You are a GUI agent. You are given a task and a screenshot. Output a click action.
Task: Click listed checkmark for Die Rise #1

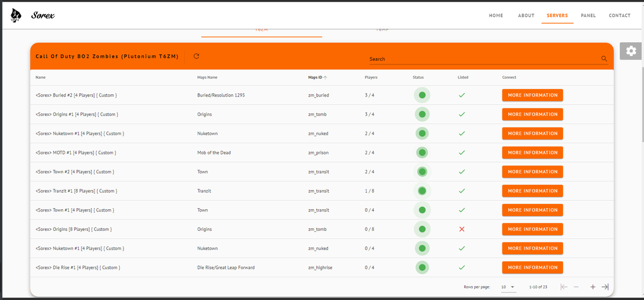coord(462,267)
